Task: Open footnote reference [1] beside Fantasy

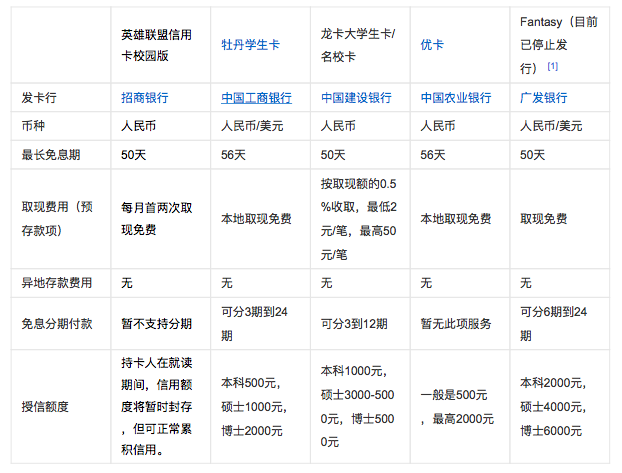Action: tap(553, 66)
